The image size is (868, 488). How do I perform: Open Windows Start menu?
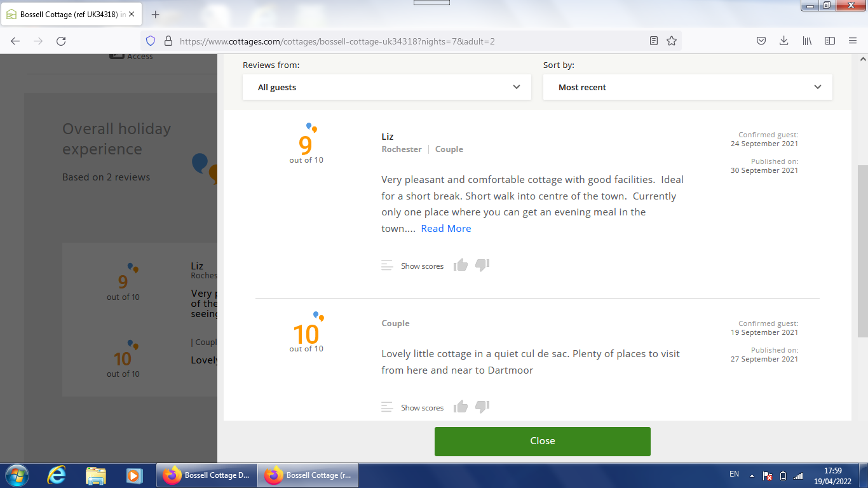(16, 475)
